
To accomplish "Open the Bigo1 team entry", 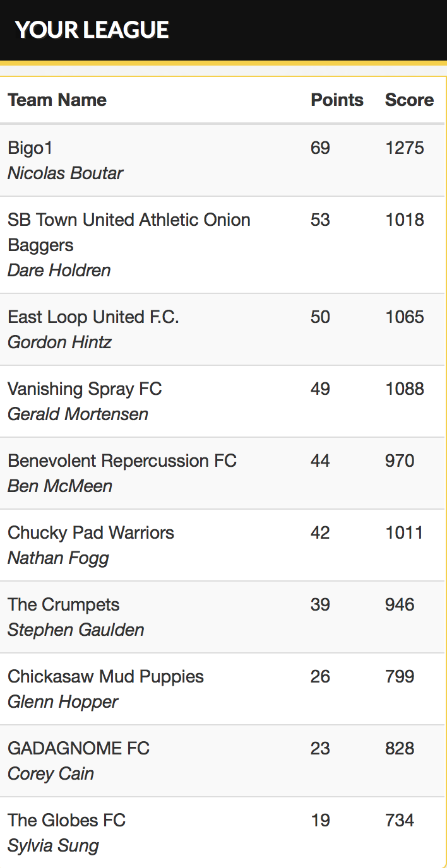I will click(30, 148).
